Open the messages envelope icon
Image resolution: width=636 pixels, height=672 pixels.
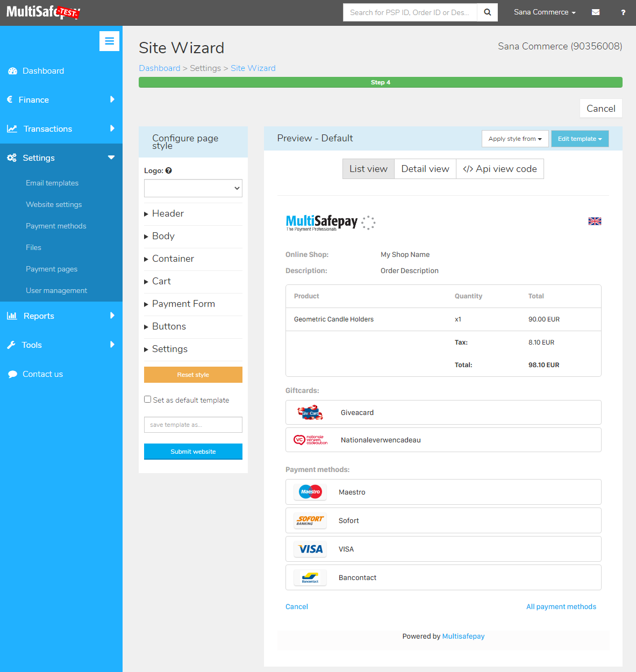point(596,12)
